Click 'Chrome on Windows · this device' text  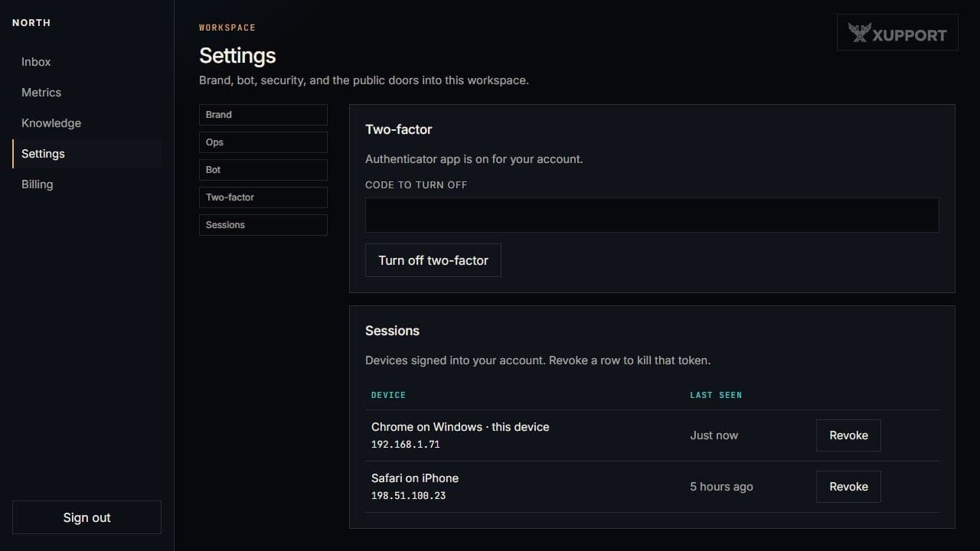[460, 427]
